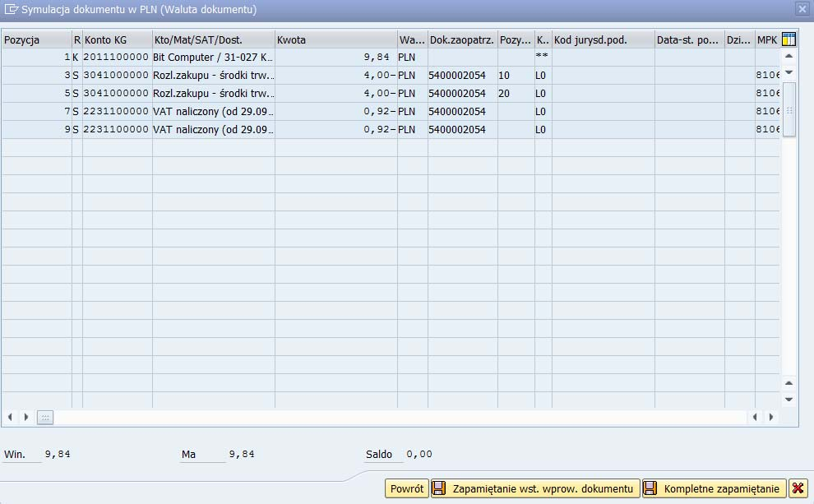Screen dimensions: 814x504
Task: Click Rozl.zakupu text in position 3 row
Action: (213, 76)
